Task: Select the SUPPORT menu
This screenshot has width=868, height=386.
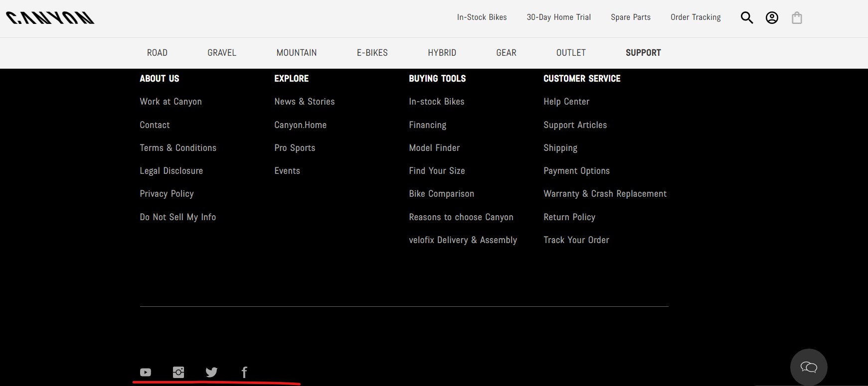Action: (643, 53)
